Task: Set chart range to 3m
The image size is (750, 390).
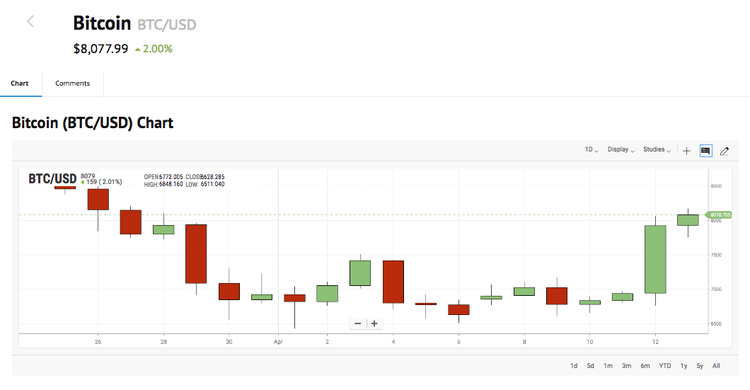Action: (x=627, y=366)
